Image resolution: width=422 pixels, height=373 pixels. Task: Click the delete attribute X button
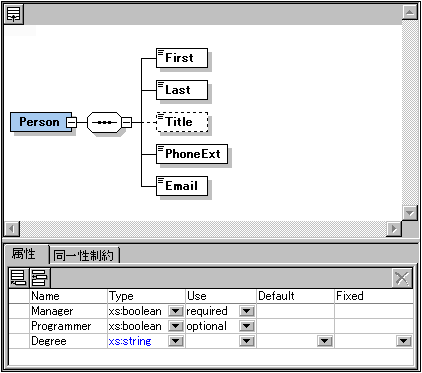point(402,278)
